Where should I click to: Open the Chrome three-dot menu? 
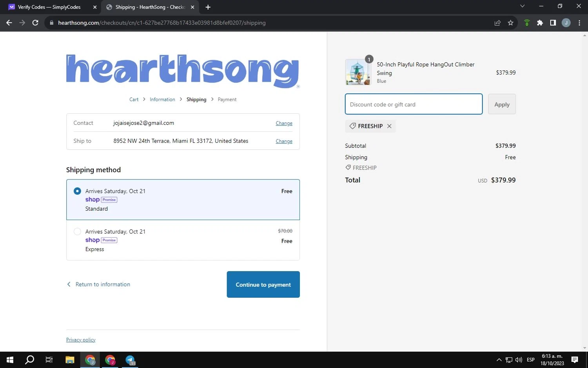click(579, 23)
